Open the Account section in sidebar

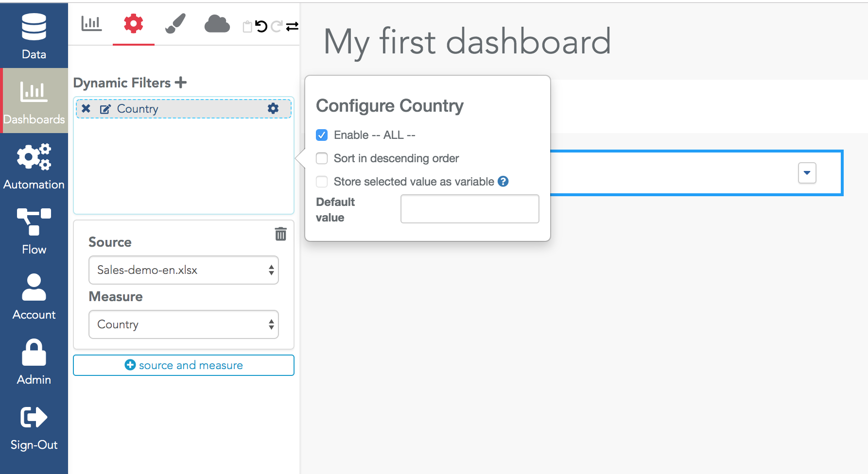pos(34,296)
